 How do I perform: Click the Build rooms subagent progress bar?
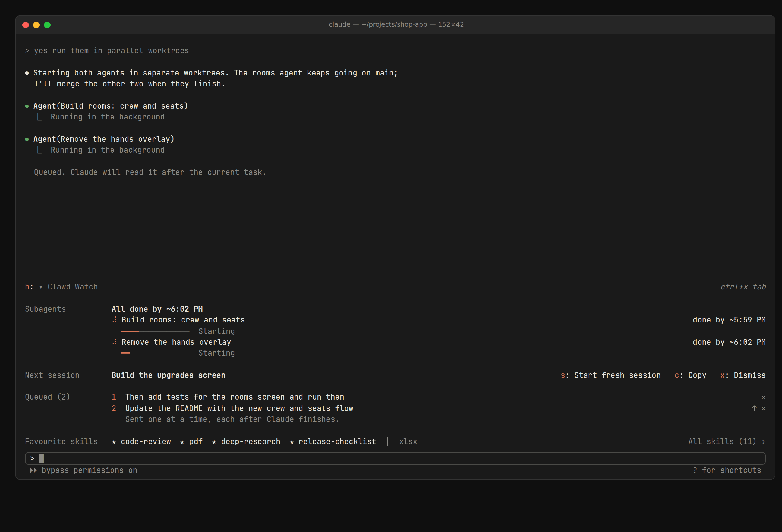click(x=155, y=331)
